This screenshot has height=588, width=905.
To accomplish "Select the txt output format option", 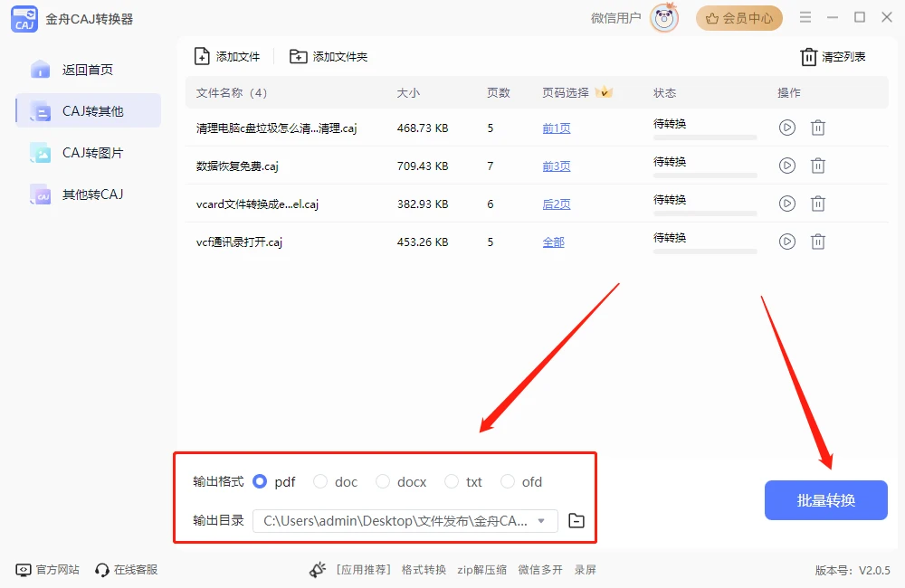I will point(452,482).
